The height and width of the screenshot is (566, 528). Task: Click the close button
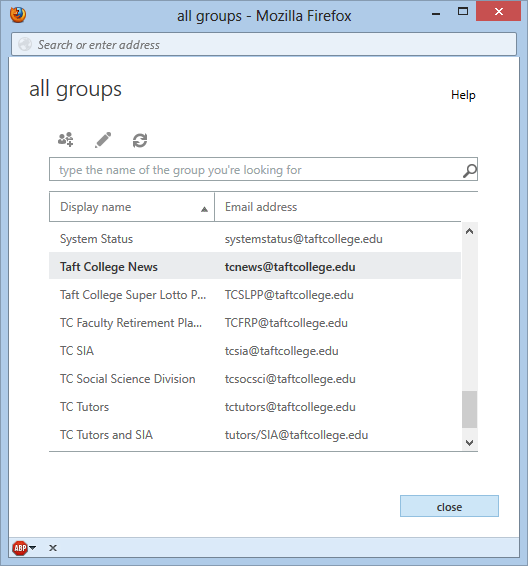click(449, 506)
